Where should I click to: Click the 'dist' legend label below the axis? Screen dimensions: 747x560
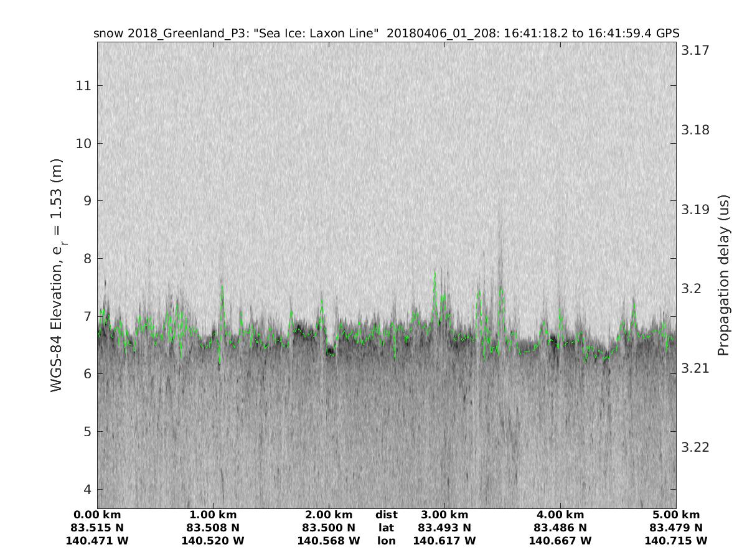click(387, 515)
